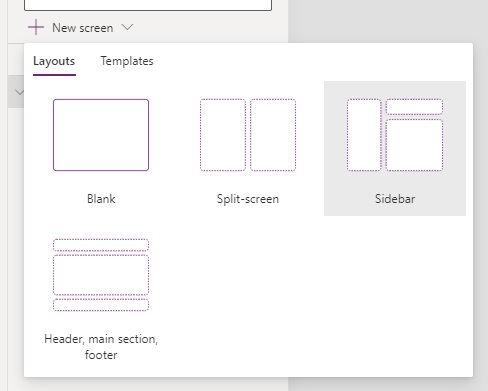Screen dimensions: 488x391
Task: Open the Templates tab
Action: pyautogui.click(x=127, y=61)
